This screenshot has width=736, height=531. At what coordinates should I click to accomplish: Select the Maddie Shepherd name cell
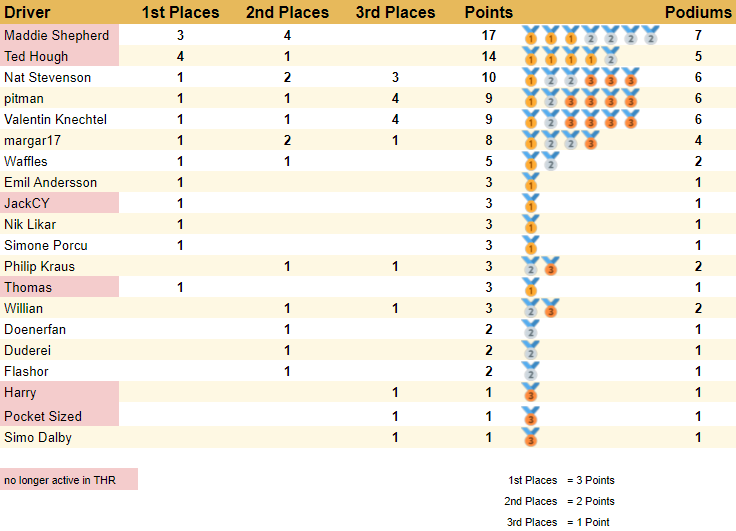[58, 35]
